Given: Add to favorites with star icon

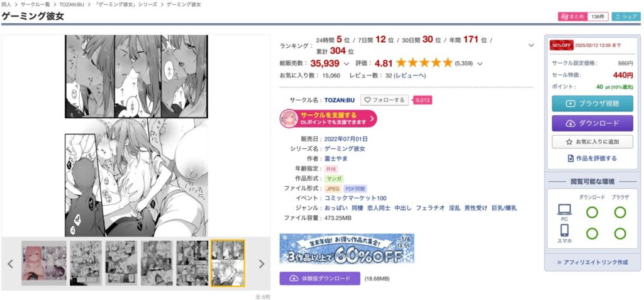Looking at the screenshot, I should click(x=592, y=142).
